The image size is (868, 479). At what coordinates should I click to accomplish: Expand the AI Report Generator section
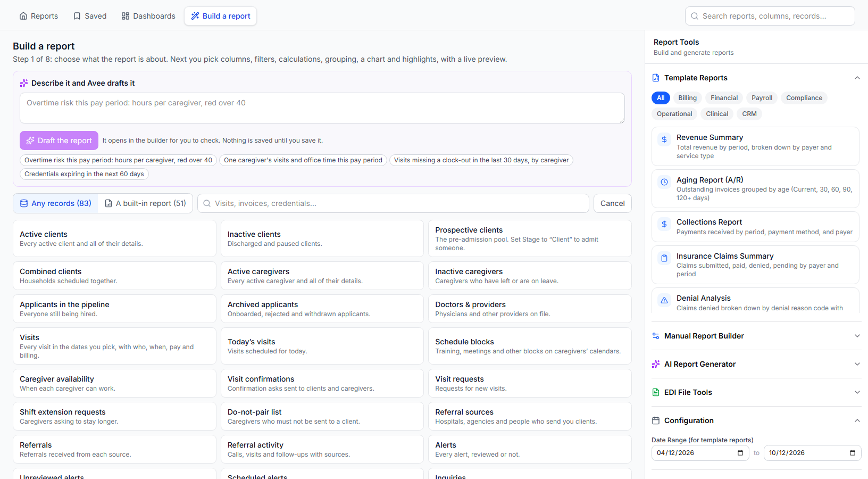point(857,364)
